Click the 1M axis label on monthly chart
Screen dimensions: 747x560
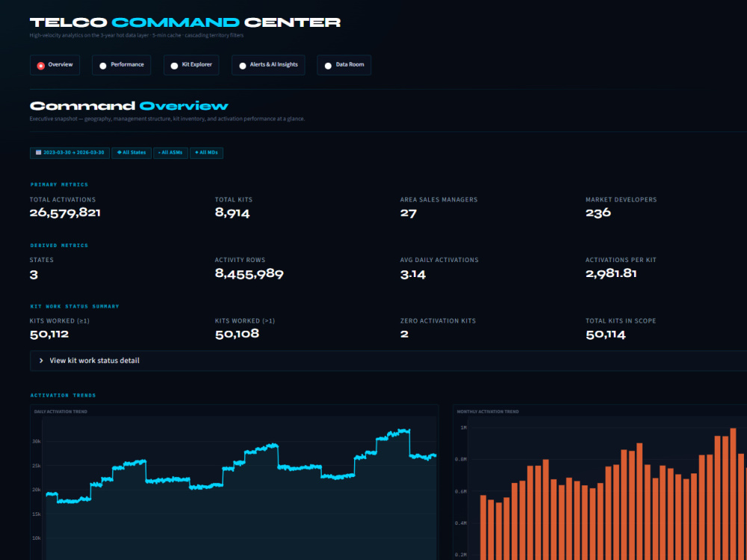[464, 428]
